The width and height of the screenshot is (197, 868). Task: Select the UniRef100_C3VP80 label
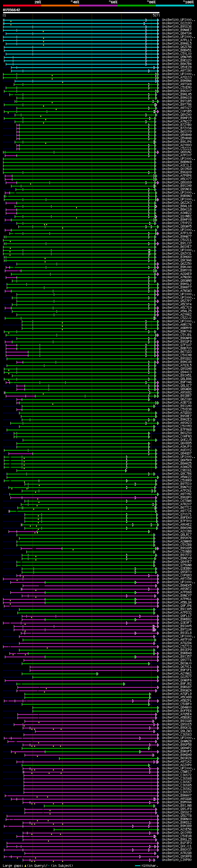click(177, 860)
